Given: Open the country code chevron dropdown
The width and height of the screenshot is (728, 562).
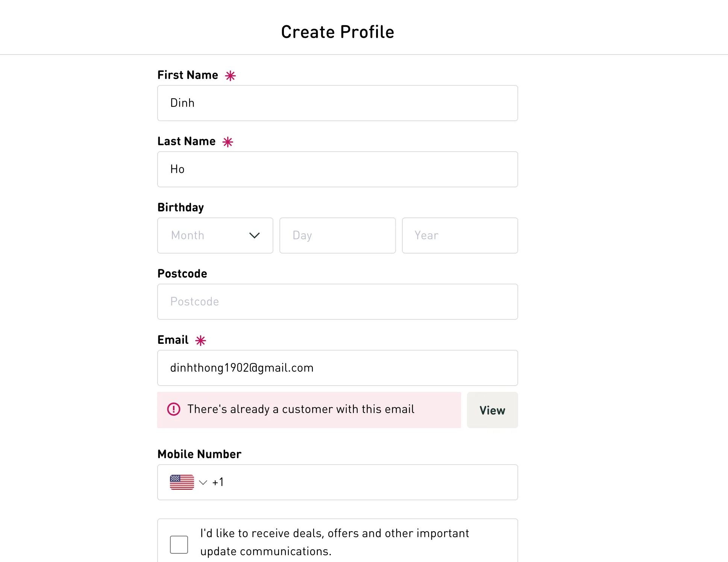Looking at the screenshot, I should (203, 483).
